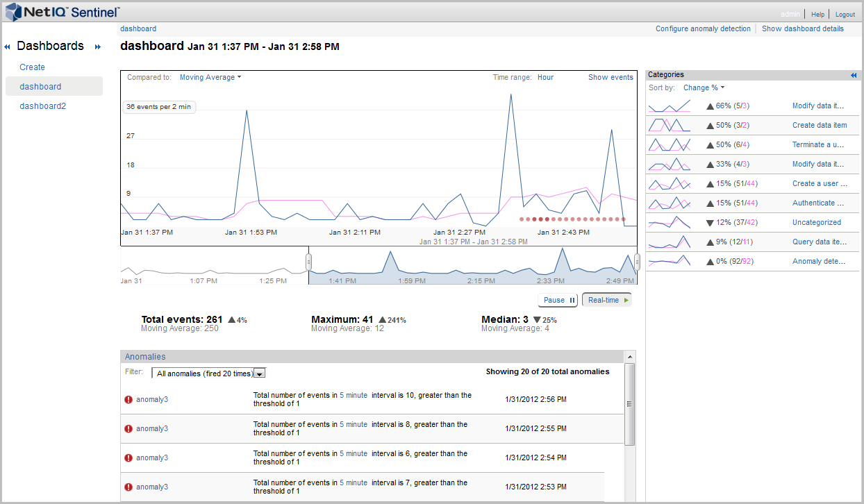
Task: Open the Sort by Change % dropdown
Action: point(704,87)
